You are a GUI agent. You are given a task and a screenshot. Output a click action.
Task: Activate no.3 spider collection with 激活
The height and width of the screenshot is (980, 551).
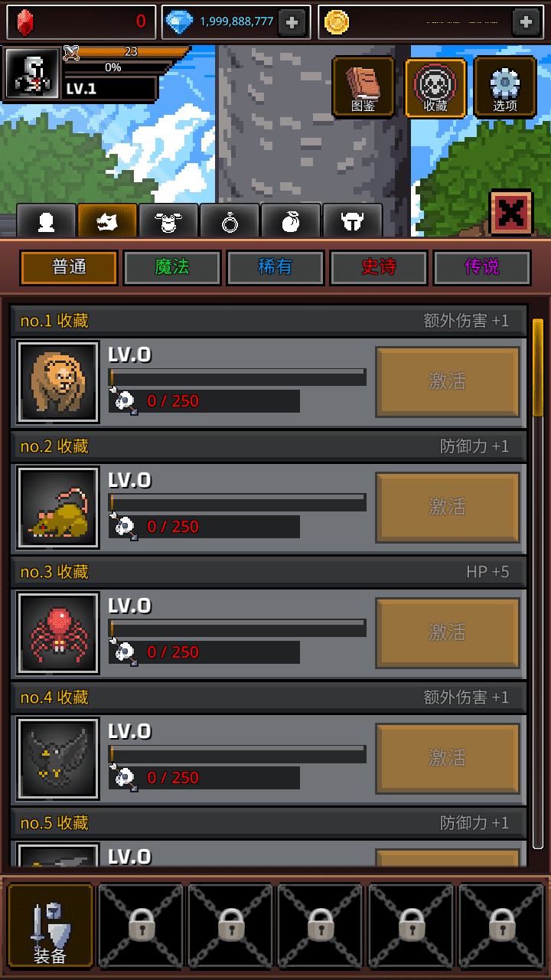click(x=448, y=632)
